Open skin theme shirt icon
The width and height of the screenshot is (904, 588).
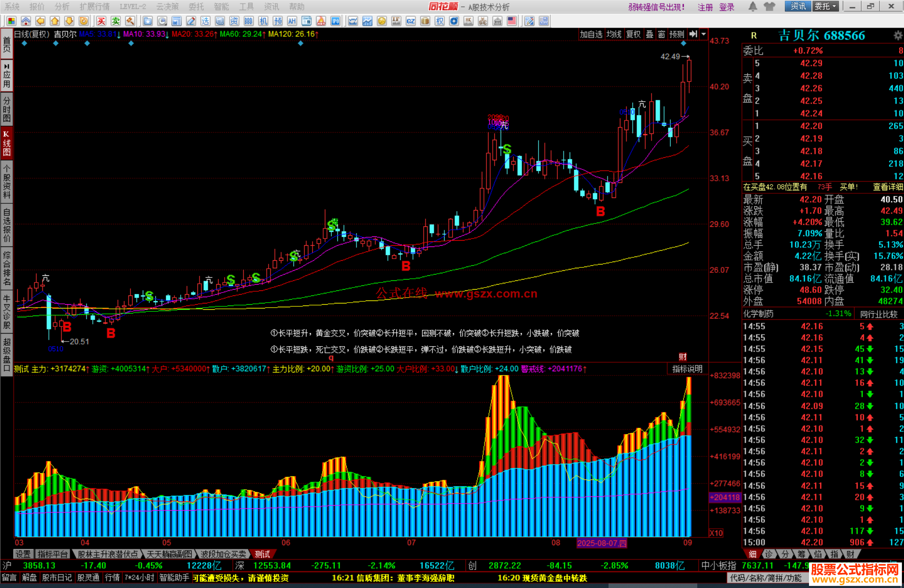(769, 6)
